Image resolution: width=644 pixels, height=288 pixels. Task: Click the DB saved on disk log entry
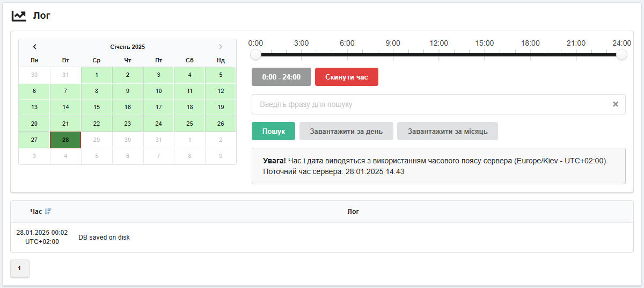(x=104, y=237)
